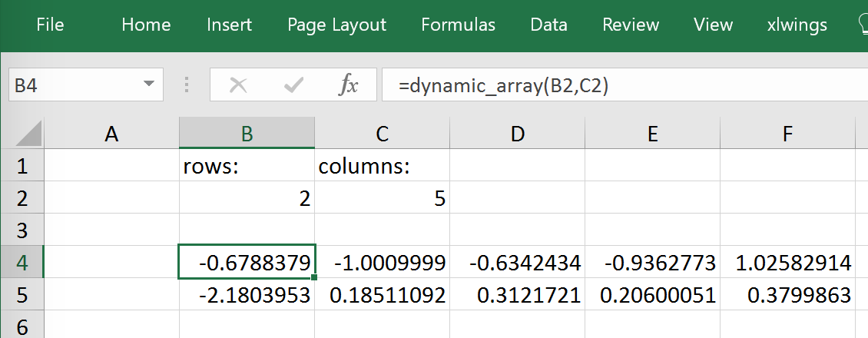868x338 pixels.
Task: Select column B header
Action: tap(247, 134)
